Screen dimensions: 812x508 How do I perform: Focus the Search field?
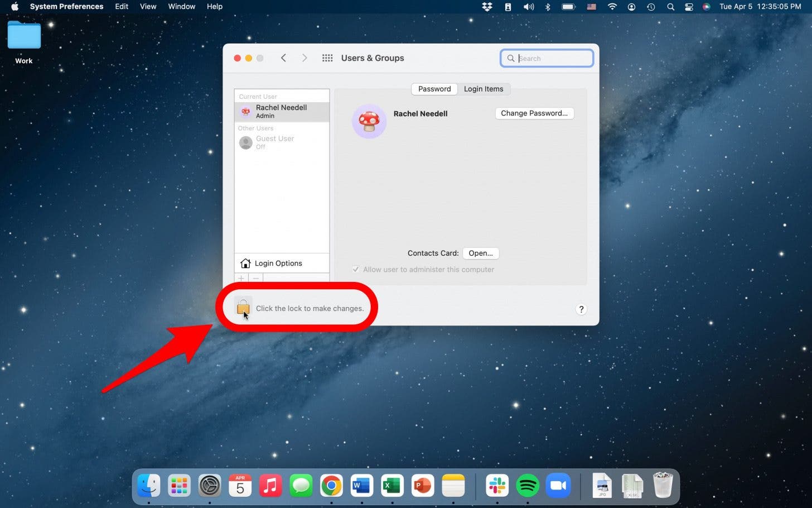pos(547,58)
